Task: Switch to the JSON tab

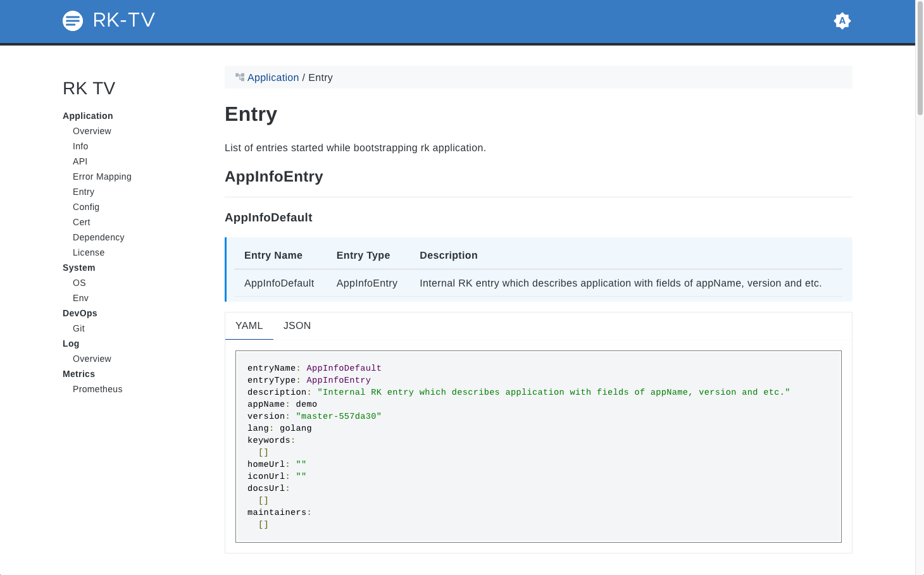Action: coord(297,326)
